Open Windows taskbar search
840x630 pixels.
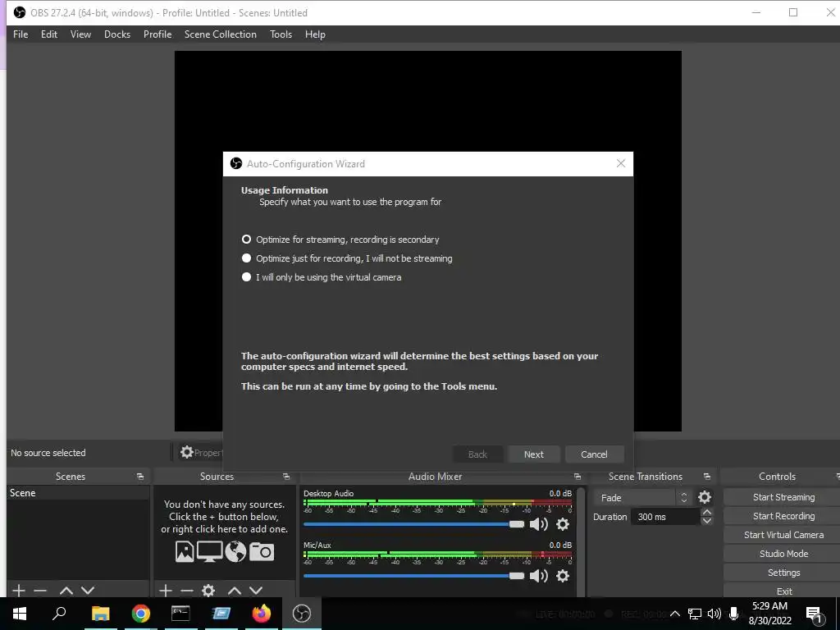[x=59, y=614]
